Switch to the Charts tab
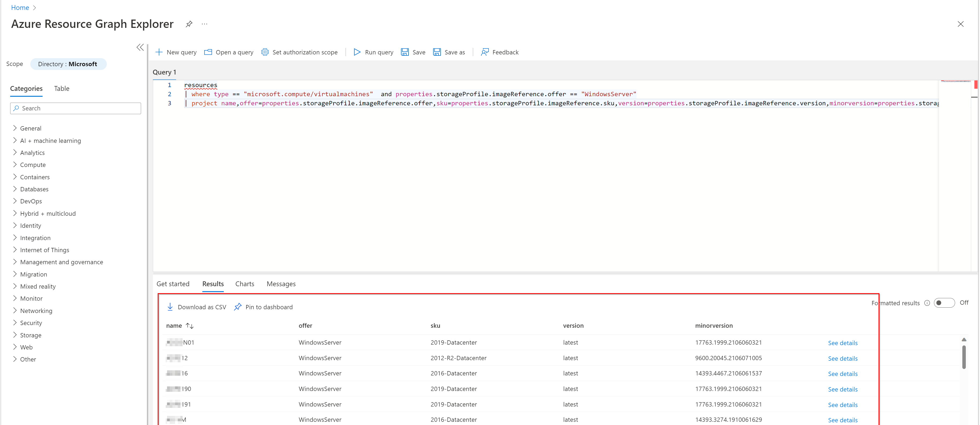 click(x=244, y=284)
